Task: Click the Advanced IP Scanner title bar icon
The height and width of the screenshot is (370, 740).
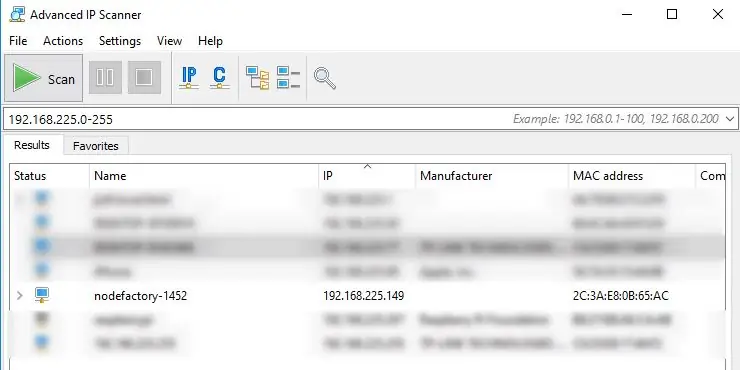Action: click(x=17, y=15)
